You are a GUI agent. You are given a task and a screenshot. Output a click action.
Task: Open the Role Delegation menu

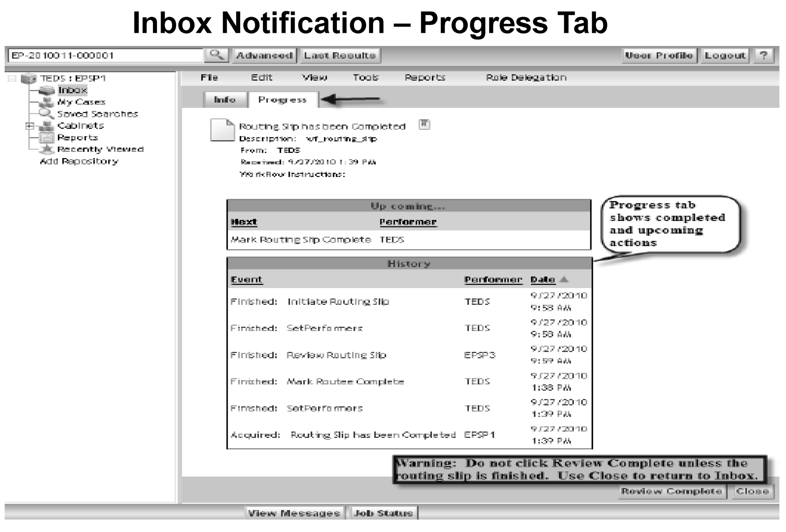[x=526, y=78]
